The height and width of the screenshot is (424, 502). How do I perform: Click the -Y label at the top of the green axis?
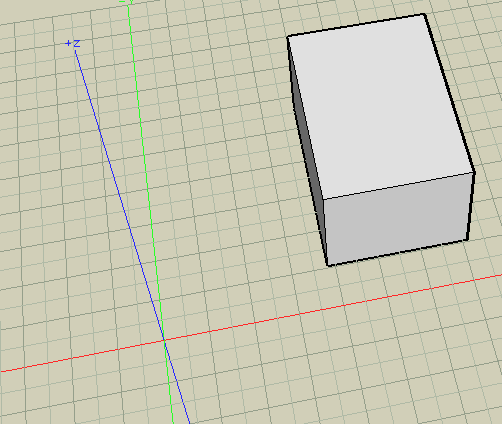126,2
